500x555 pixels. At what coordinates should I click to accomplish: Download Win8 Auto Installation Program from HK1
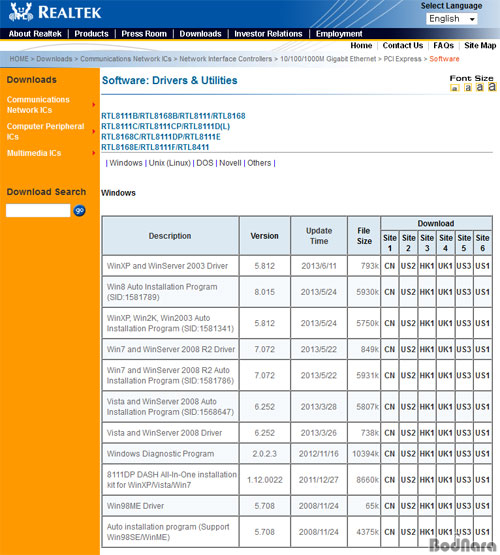(427, 292)
